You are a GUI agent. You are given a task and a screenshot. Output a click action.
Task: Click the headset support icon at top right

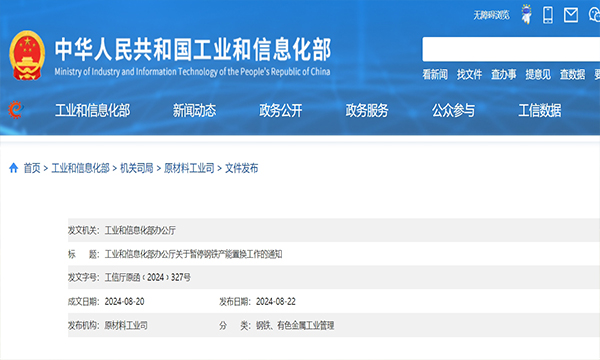pyautogui.click(x=594, y=15)
